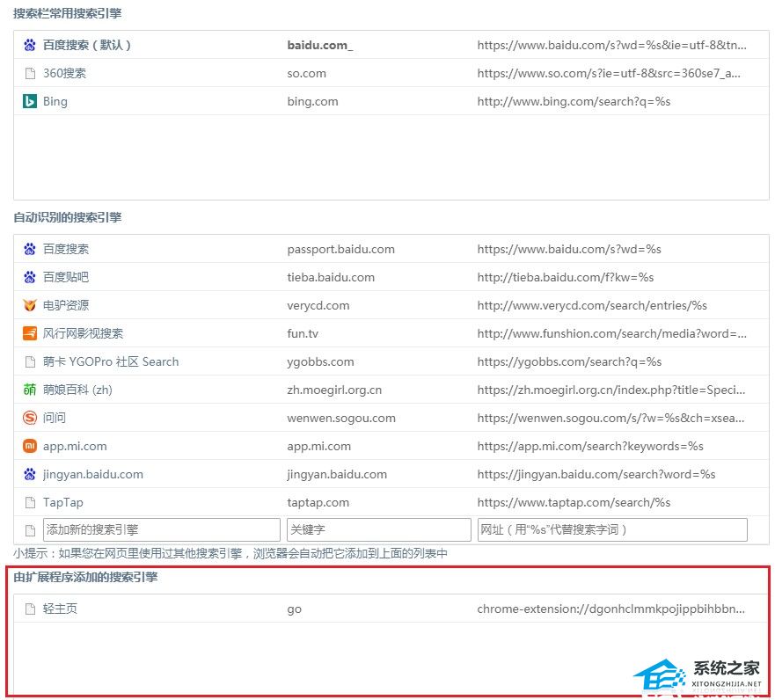Viewport: 775px width, 700px height.
Task: Click the Bing search engine icon
Action: tap(29, 101)
